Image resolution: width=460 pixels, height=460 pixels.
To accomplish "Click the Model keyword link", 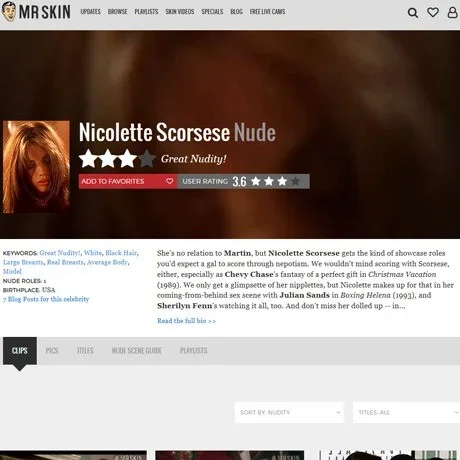I will [x=12, y=271].
